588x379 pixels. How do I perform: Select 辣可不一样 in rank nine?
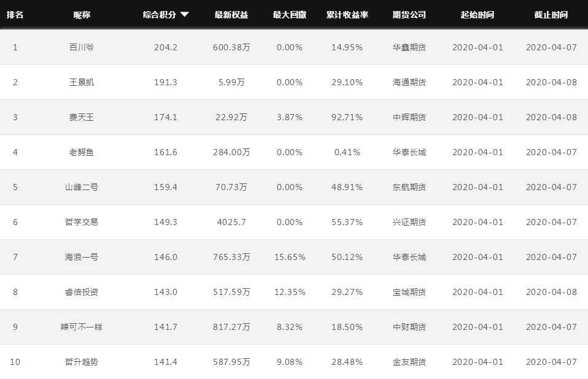82,327
